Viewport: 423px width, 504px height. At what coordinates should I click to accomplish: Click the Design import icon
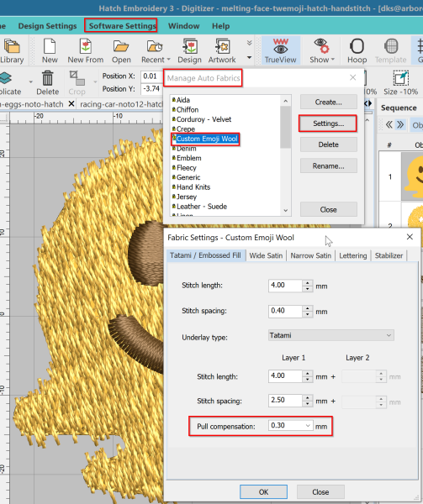pos(189,50)
